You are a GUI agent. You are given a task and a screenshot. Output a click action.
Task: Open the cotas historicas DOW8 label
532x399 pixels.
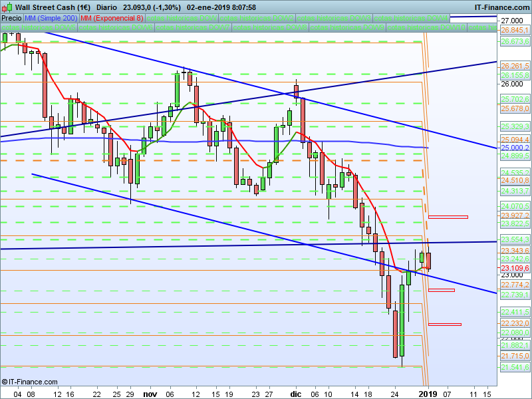[271, 27]
